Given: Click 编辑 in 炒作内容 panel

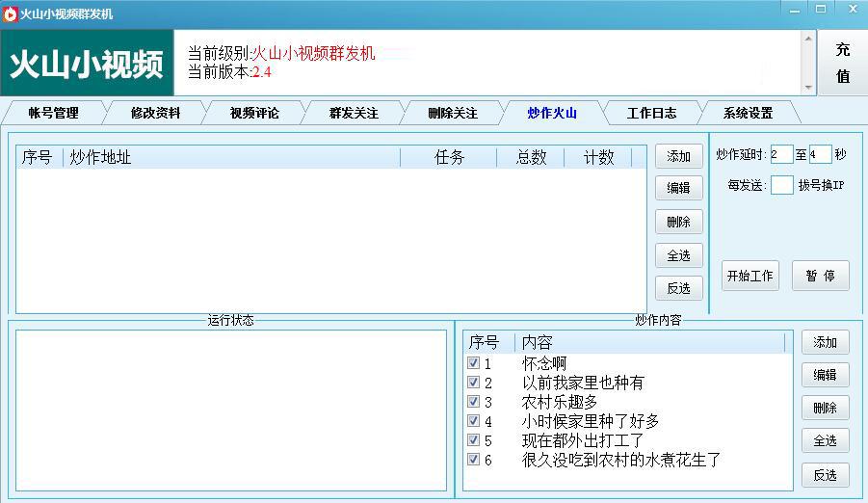Looking at the screenshot, I should 825,375.
